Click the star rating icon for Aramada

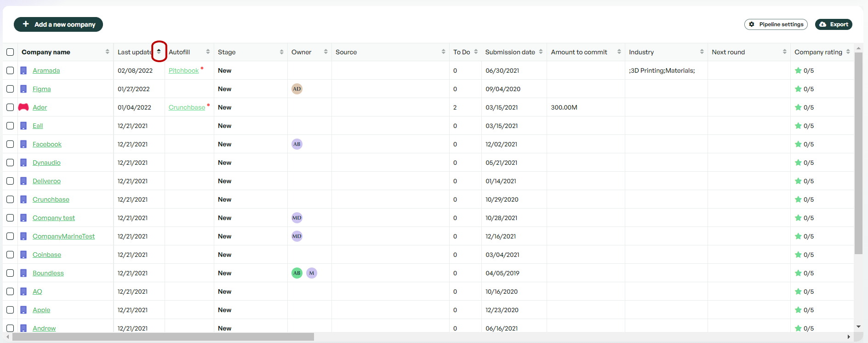tap(798, 70)
